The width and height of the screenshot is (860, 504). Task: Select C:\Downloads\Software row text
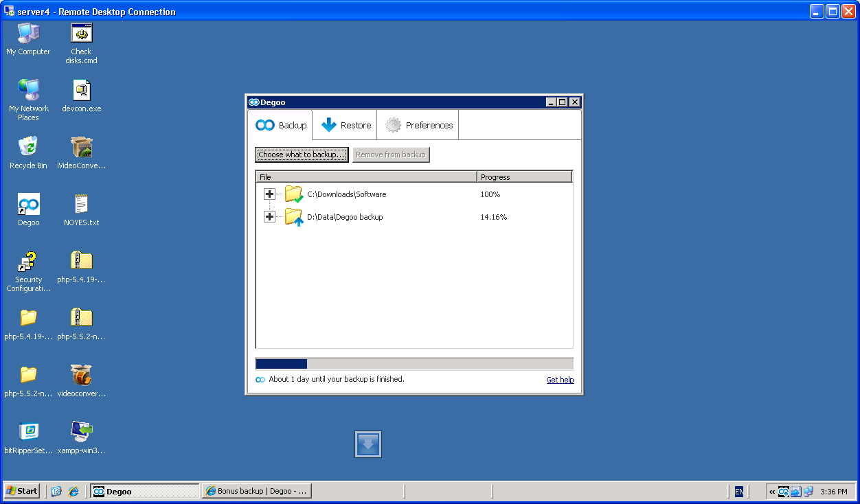(347, 194)
